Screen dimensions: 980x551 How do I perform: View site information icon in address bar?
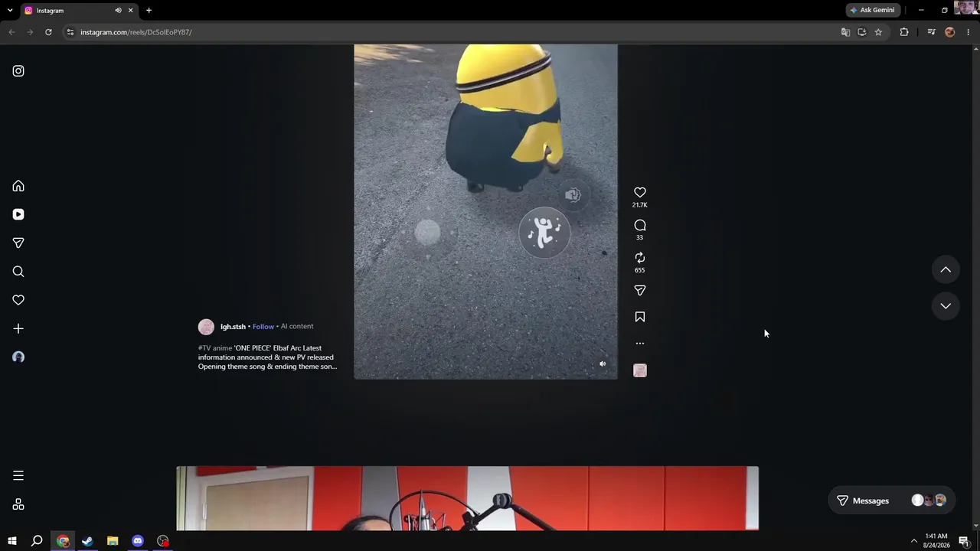70,32
